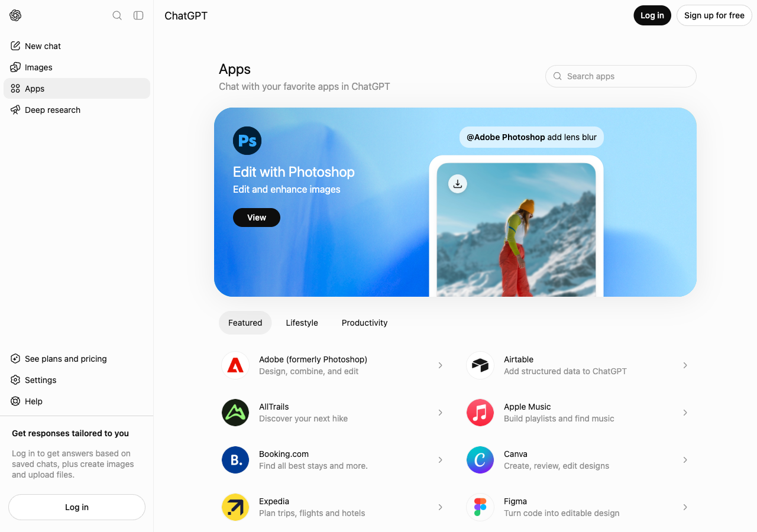The image size is (757, 532).
Task: Click the Adobe red logo icon
Action: pyautogui.click(x=235, y=365)
